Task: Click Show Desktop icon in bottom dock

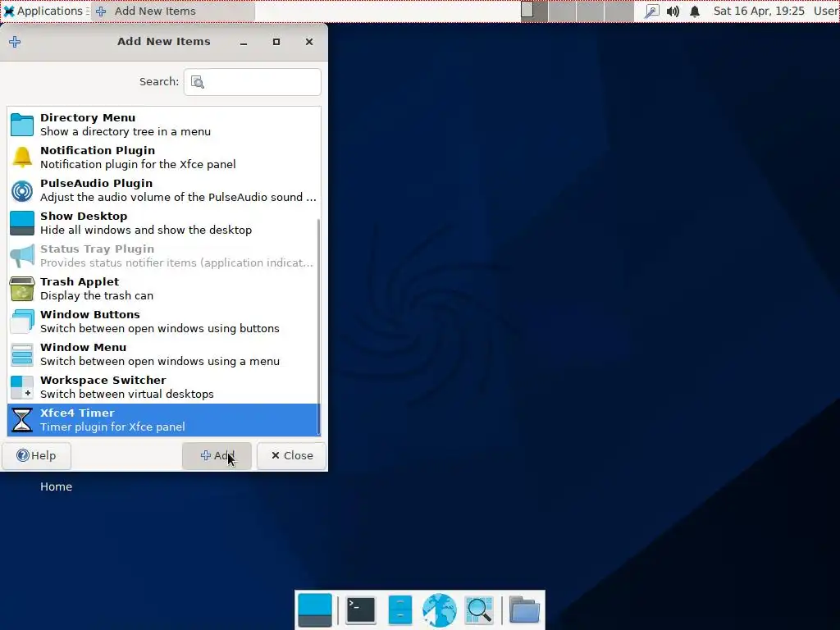Action: (315, 609)
